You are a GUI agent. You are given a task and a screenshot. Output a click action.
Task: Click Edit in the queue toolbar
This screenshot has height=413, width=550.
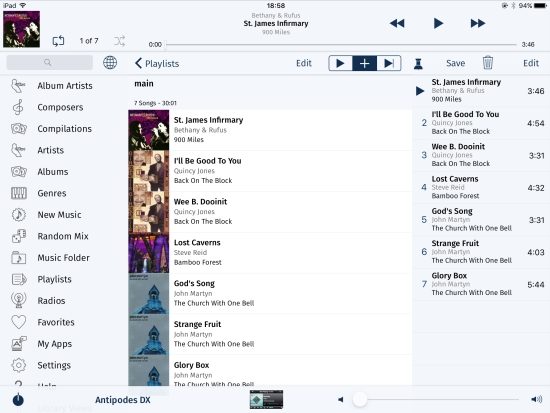tap(531, 63)
